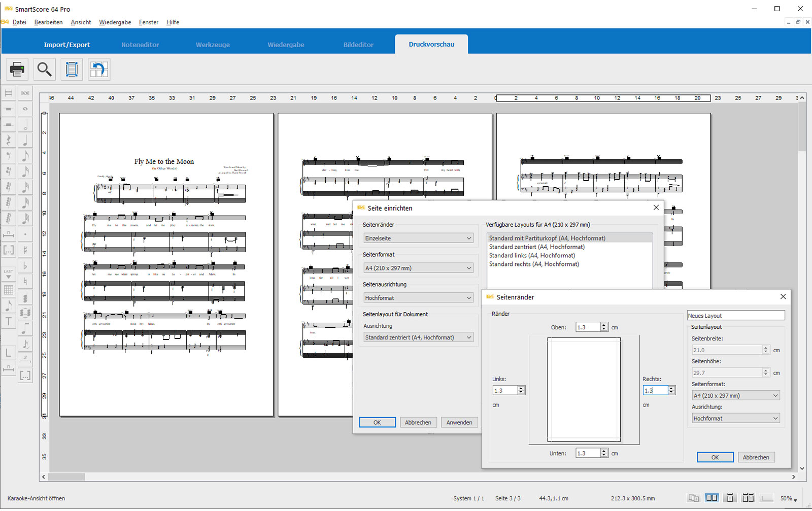Image resolution: width=812 pixels, height=511 pixels.
Task: Switch to the Noteneditor tab
Action: [x=140, y=45]
